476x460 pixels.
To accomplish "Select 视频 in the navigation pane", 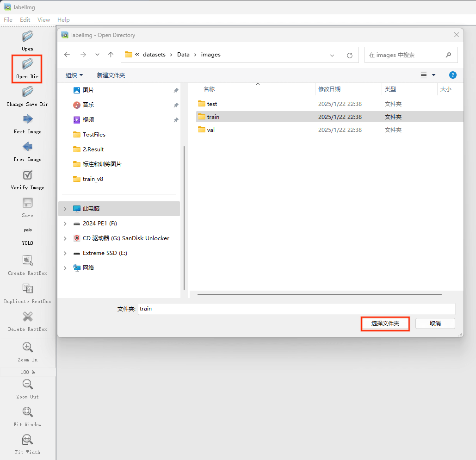I will tap(88, 120).
